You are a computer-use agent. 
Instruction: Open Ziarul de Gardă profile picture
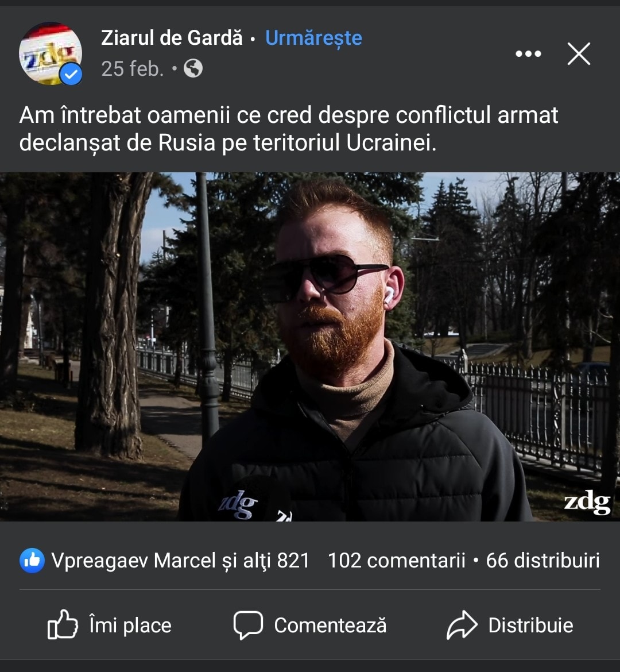pos(51,53)
